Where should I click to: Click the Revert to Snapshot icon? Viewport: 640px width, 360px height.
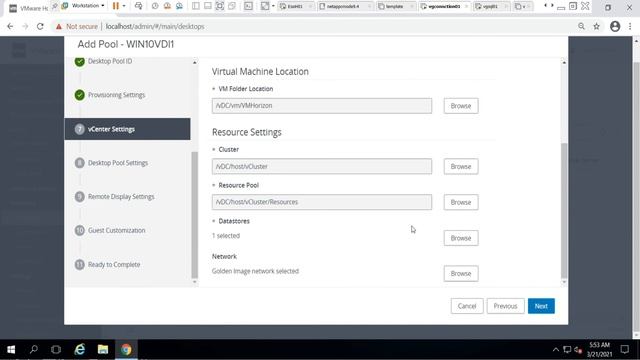[167, 6]
